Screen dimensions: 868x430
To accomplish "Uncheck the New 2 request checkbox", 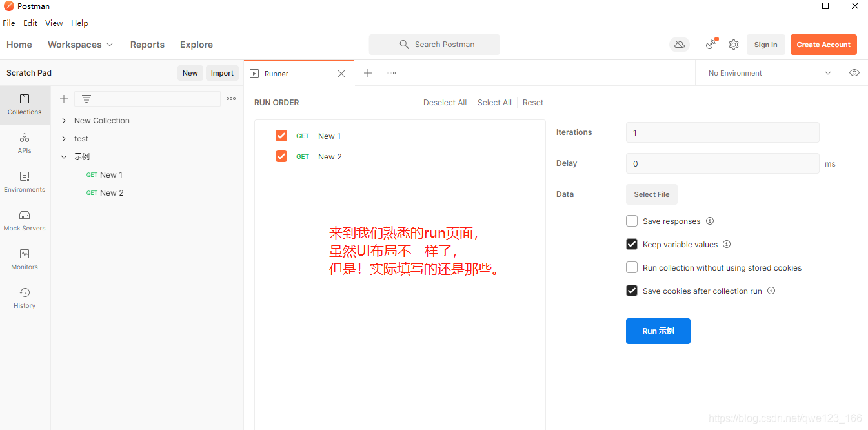I will click(281, 156).
